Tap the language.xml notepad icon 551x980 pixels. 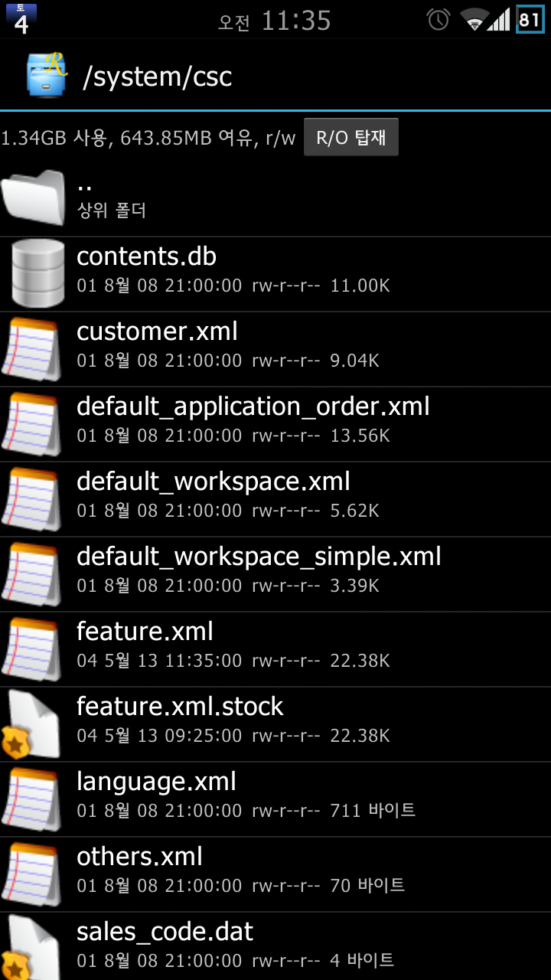click(32, 799)
